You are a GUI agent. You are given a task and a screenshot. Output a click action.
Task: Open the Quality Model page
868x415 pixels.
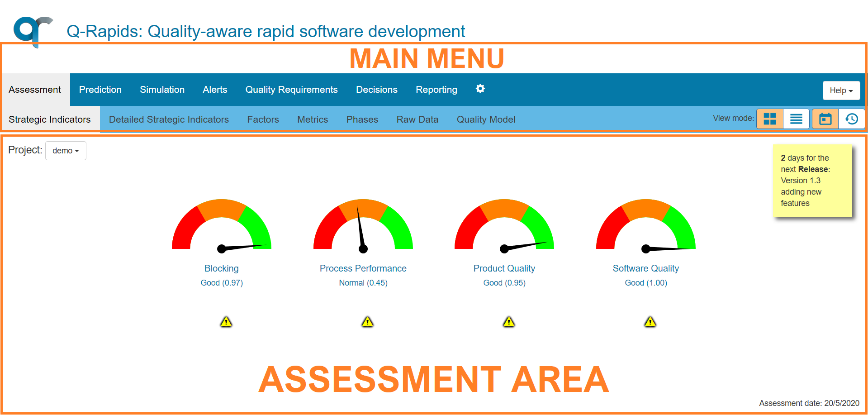tap(485, 119)
